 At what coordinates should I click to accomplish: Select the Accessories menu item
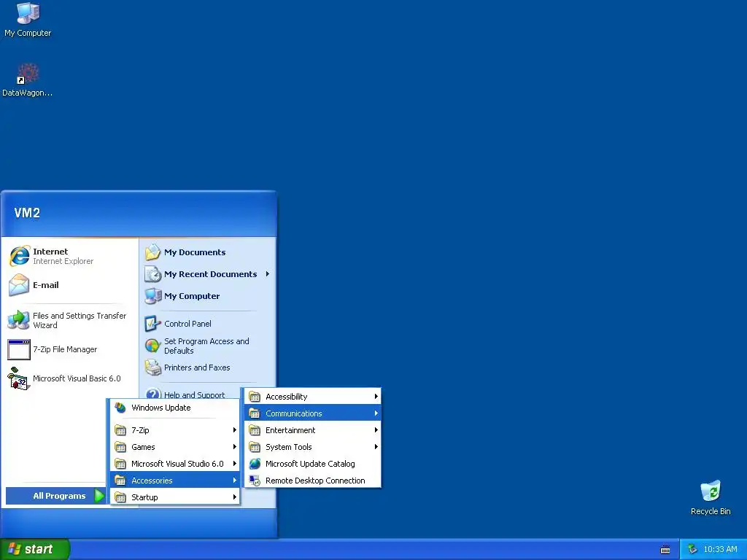(x=175, y=480)
